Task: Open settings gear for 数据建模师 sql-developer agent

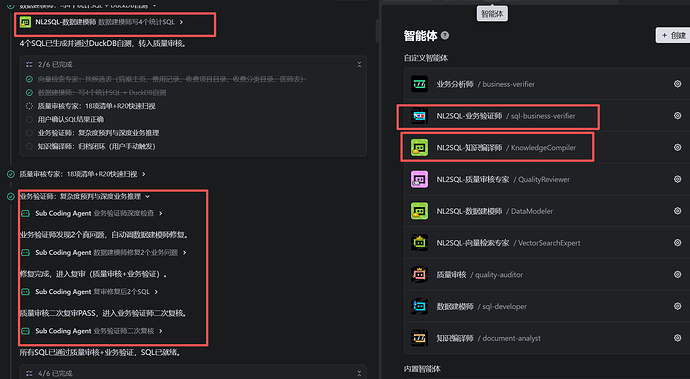Action: pos(677,306)
